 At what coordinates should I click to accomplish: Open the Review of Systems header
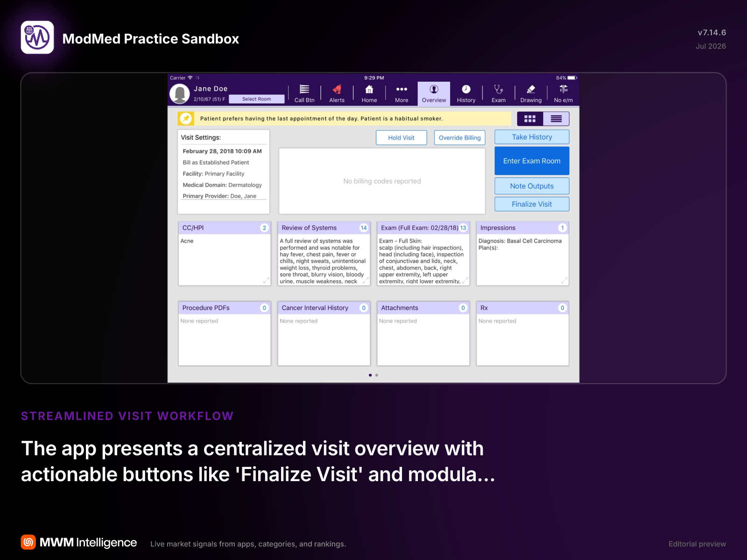coord(324,228)
